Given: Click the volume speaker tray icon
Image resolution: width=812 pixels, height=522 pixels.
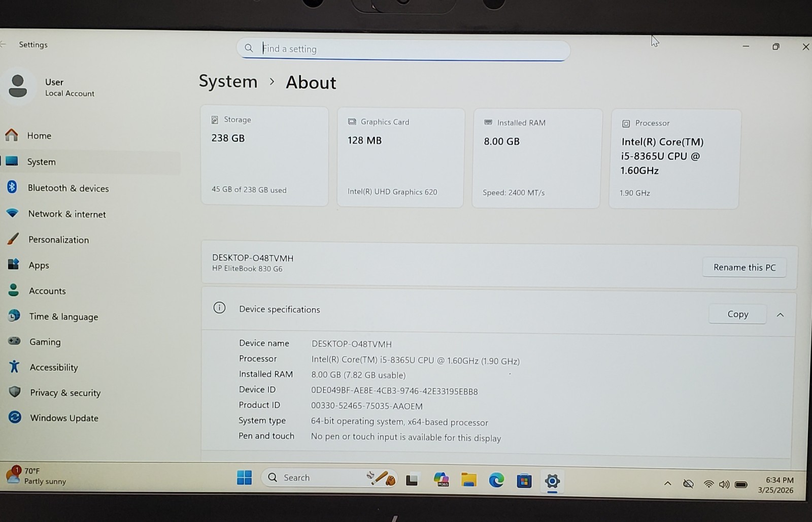Looking at the screenshot, I should [724, 484].
